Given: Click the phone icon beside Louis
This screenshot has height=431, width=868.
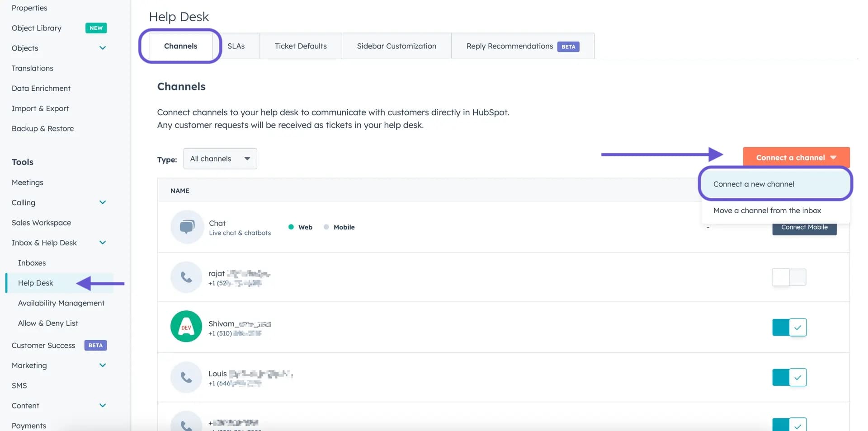Looking at the screenshot, I should coord(186,377).
